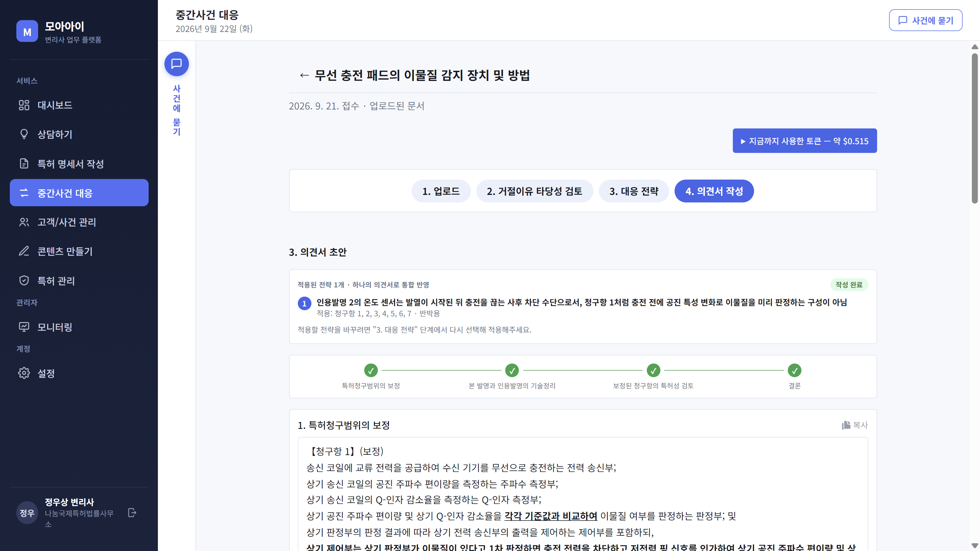This screenshot has height=551, width=980.
Task: Click the vertical scrollbar thumb
Action: click(975, 128)
